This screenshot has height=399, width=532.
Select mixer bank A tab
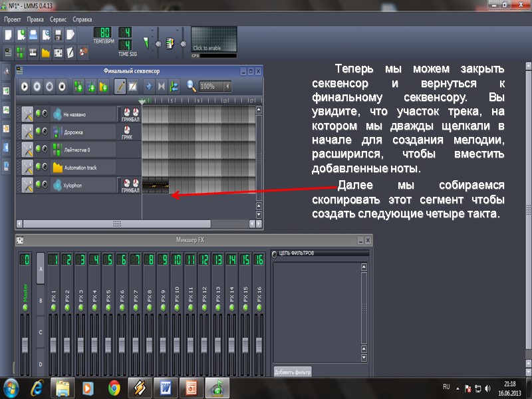tap(41, 269)
